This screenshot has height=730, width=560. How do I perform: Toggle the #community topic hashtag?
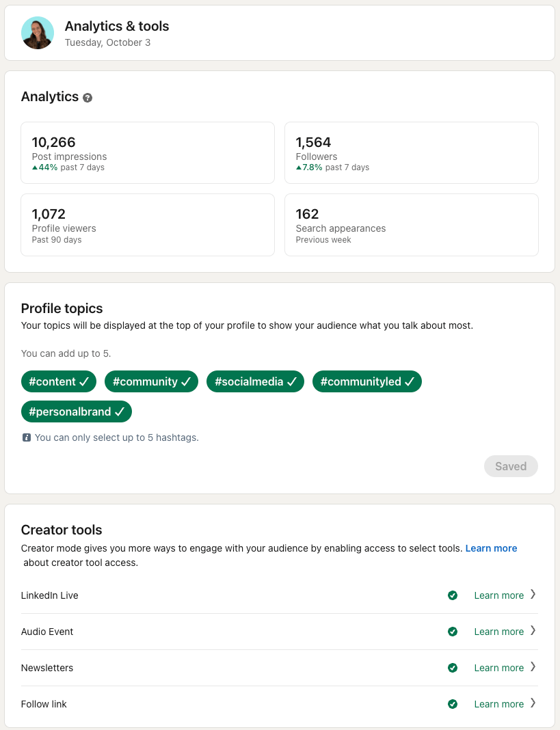coord(151,381)
